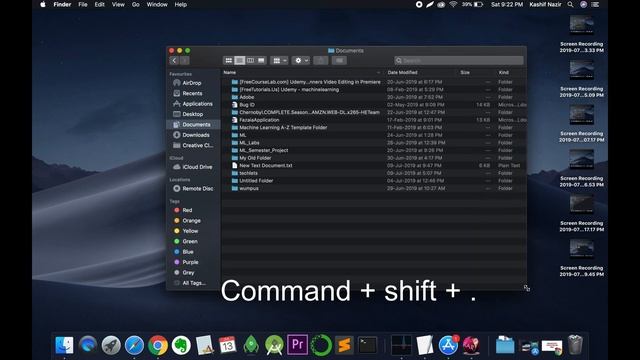Image resolution: width=640 pixels, height=360 pixels.
Task: Launch Evernote from the Dock
Action: pyautogui.click(x=181, y=345)
